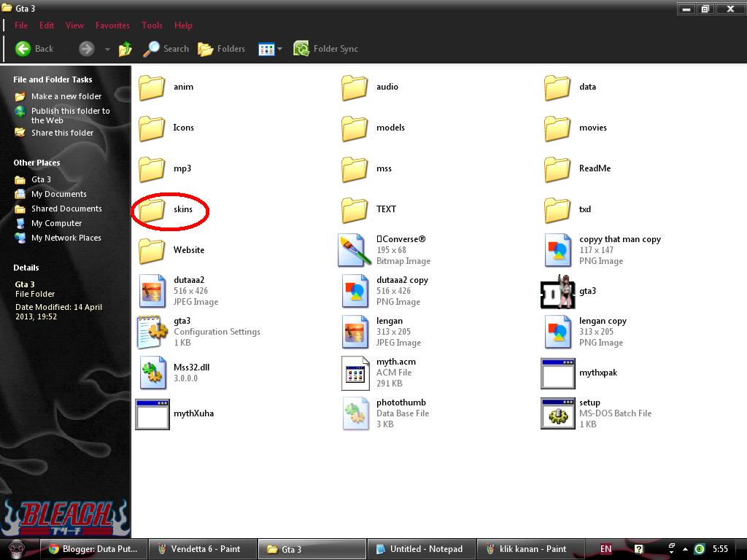The image size is (747, 560).
Task: Select dutaaa2 copy PNG image
Action: point(385,291)
